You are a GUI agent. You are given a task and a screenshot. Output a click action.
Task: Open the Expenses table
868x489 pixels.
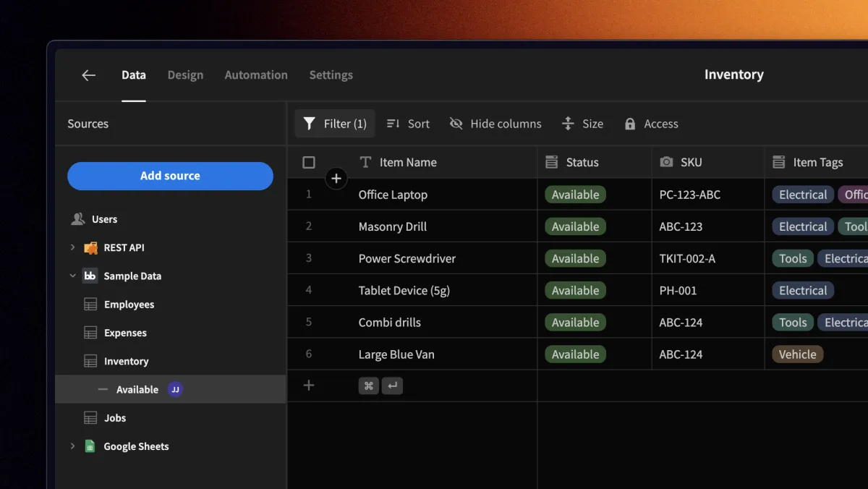(x=125, y=333)
